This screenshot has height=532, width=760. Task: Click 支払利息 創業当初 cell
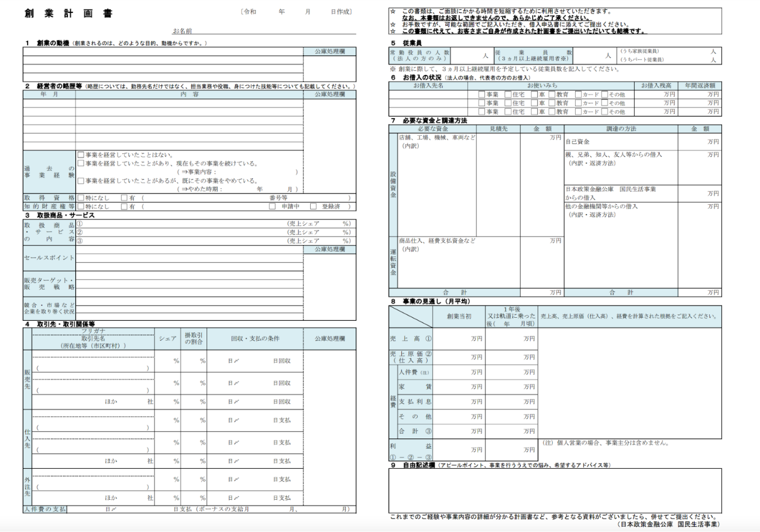[x=459, y=401]
